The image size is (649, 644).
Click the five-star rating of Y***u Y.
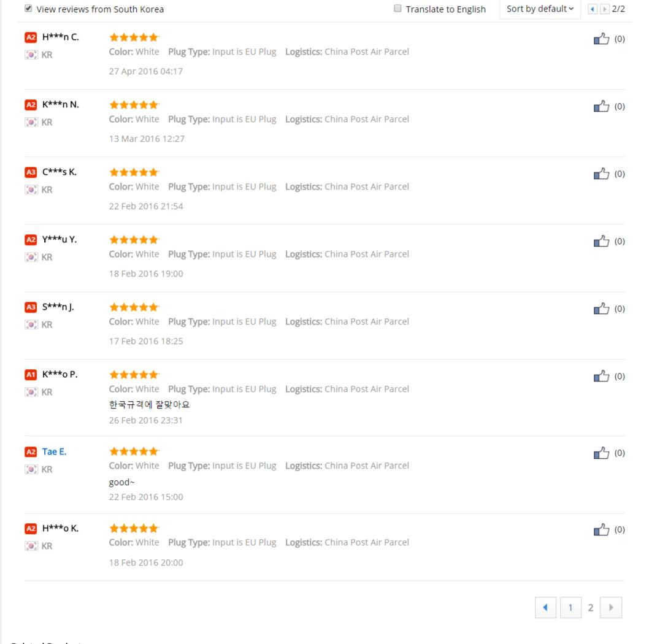[x=134, y=240]
